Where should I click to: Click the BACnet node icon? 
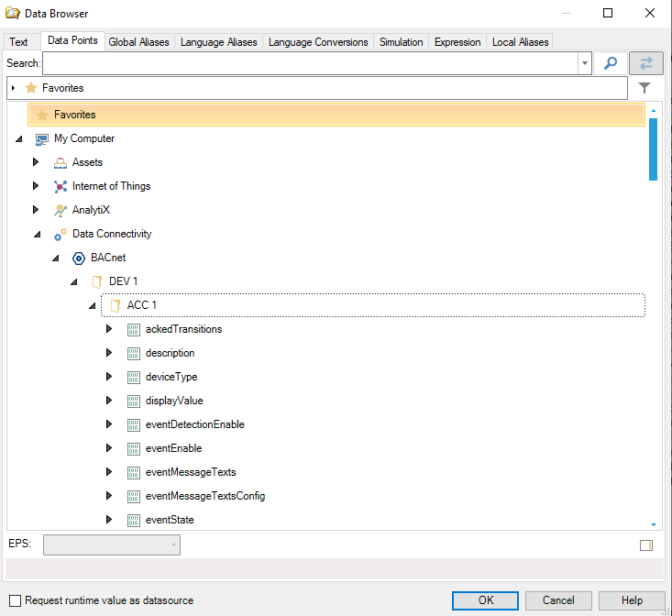click(x=79, y=258)
